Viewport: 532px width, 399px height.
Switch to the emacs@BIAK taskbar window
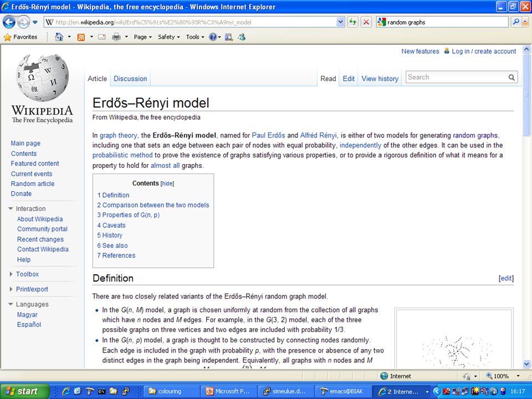tap(342, 391)
